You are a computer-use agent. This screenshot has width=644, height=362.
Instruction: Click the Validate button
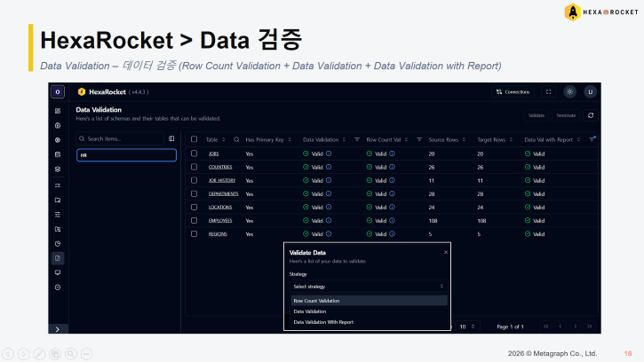[536, 115]
